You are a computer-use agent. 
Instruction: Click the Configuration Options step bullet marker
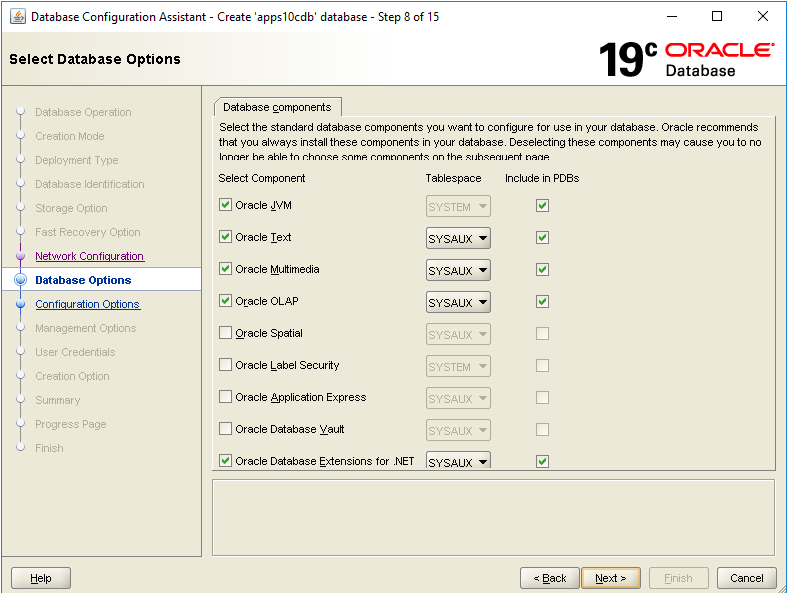[21, 304]
